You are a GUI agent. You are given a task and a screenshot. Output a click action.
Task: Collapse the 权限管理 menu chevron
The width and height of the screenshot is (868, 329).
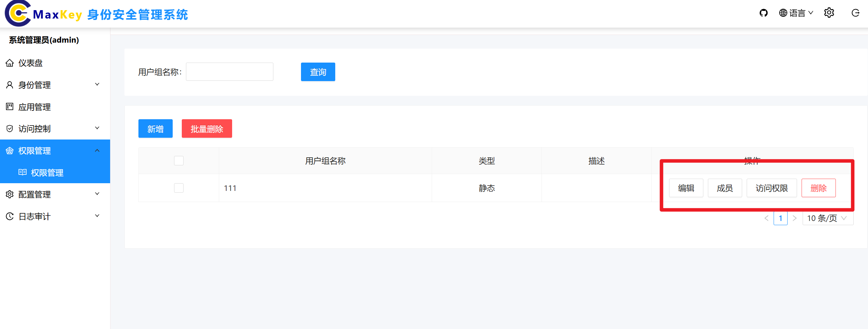coord(97,150)
